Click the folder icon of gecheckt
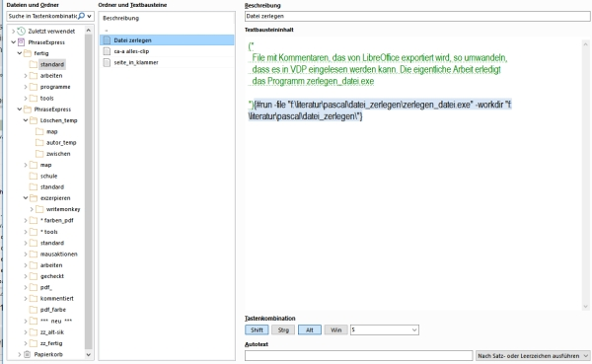 [34, 276]
